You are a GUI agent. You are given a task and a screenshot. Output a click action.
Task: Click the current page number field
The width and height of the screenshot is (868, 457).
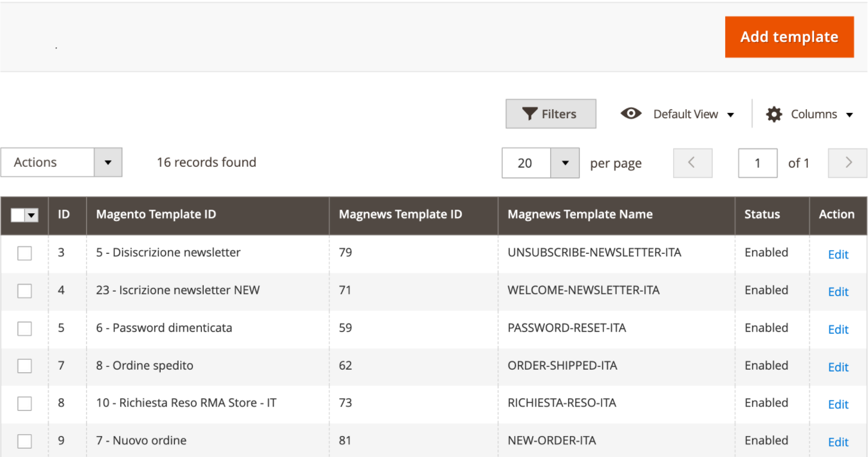click(757, 163)
